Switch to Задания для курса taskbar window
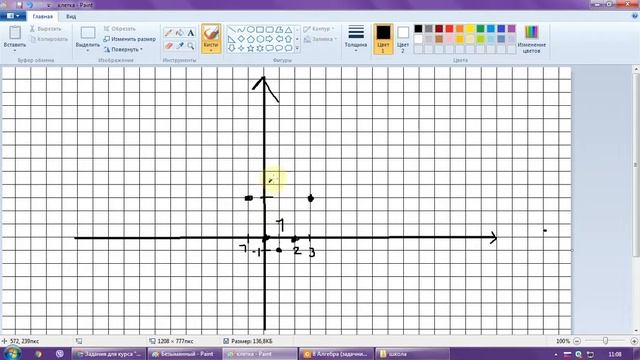The height and width of the screenshot is (360, 640). pyautogui.click(x=109, y=354)
